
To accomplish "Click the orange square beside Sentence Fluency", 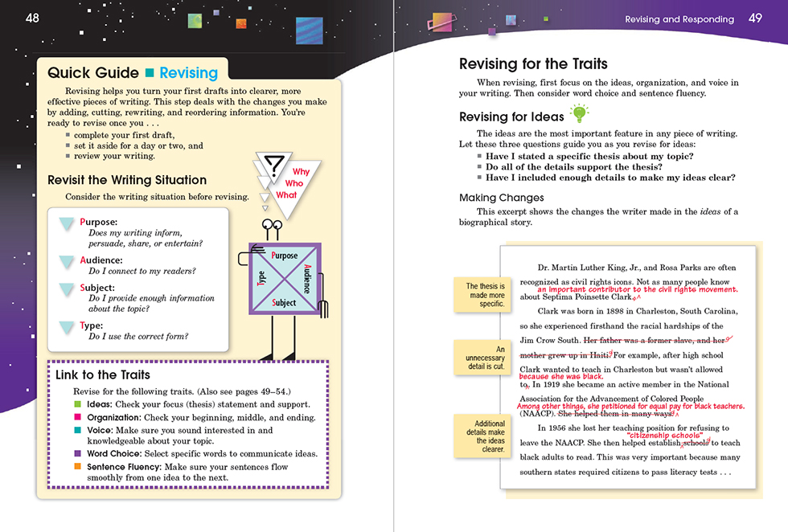I will 78,465.
